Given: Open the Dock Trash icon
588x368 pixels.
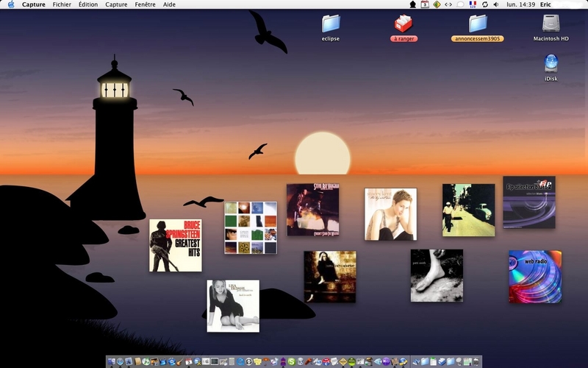Looking at the screenshot, I should point(476,361).
